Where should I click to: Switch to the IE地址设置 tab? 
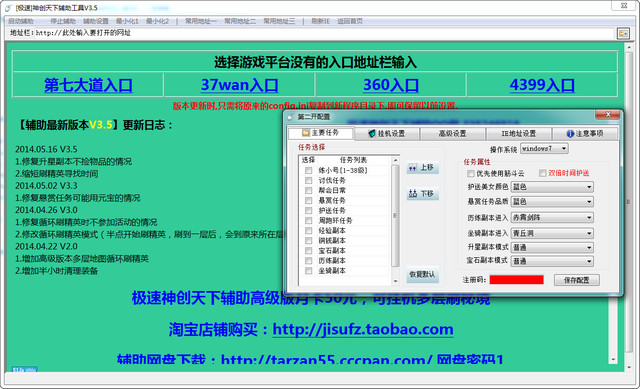tap(518, 133)
